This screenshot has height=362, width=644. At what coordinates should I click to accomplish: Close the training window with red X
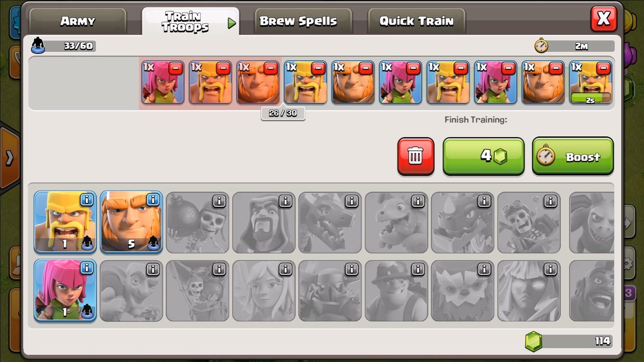[604, 19]
